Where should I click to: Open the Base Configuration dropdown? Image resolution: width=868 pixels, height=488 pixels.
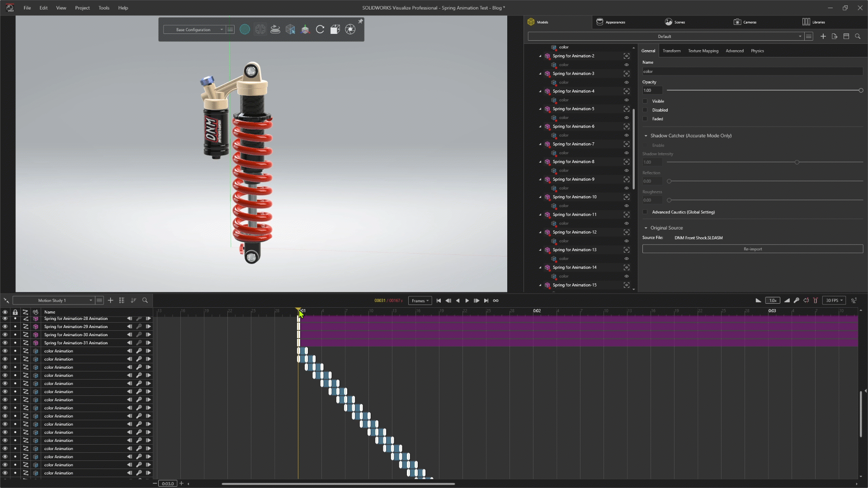pos(193,30)
